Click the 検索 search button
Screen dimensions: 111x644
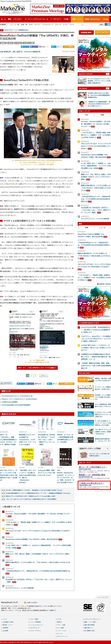(x=101, y=24)
